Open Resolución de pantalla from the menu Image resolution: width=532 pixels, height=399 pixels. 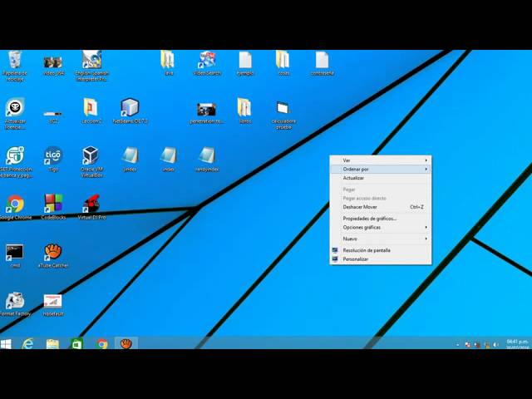pos(367,250)
